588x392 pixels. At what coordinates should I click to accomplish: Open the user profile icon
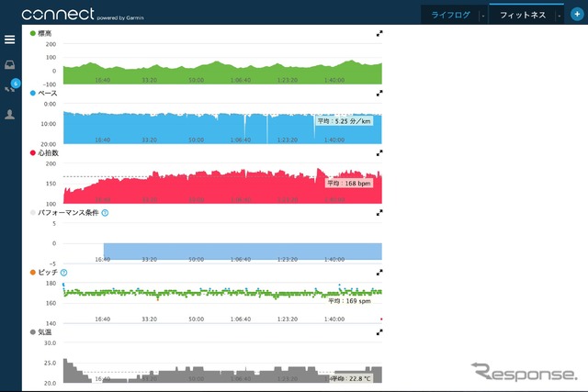pos(10,115)
